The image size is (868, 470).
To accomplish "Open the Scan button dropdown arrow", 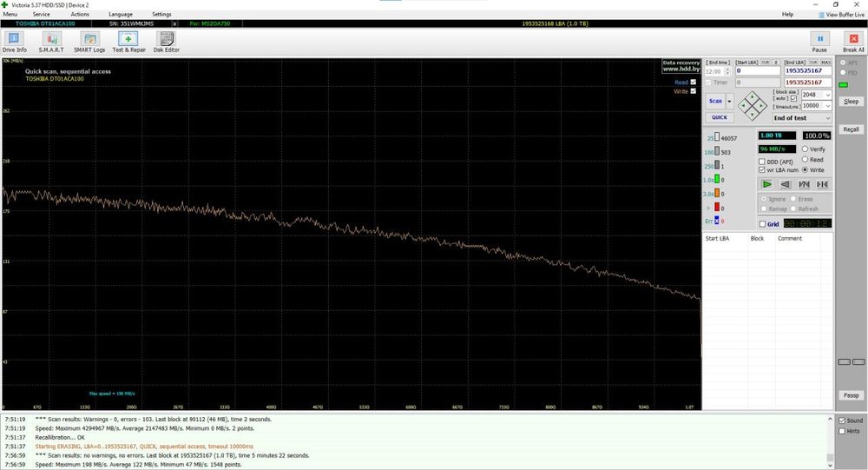I will click(x=730, y=102).
